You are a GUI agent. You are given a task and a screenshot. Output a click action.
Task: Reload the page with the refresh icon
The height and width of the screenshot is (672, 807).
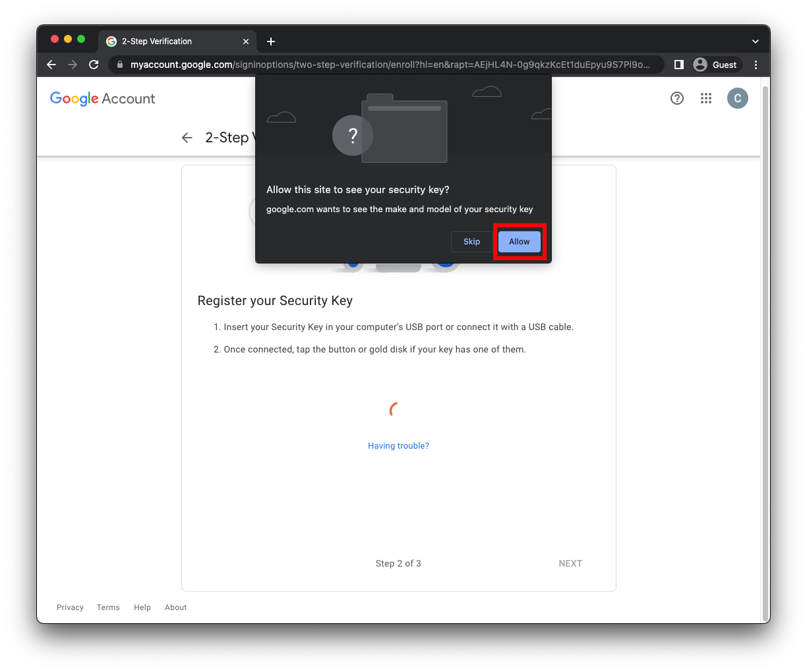pos(94,65)
